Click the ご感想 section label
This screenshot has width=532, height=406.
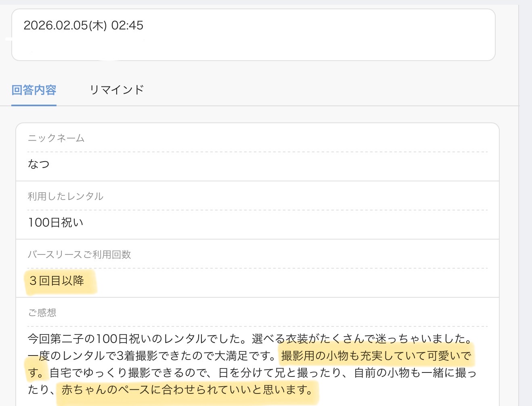42,313
